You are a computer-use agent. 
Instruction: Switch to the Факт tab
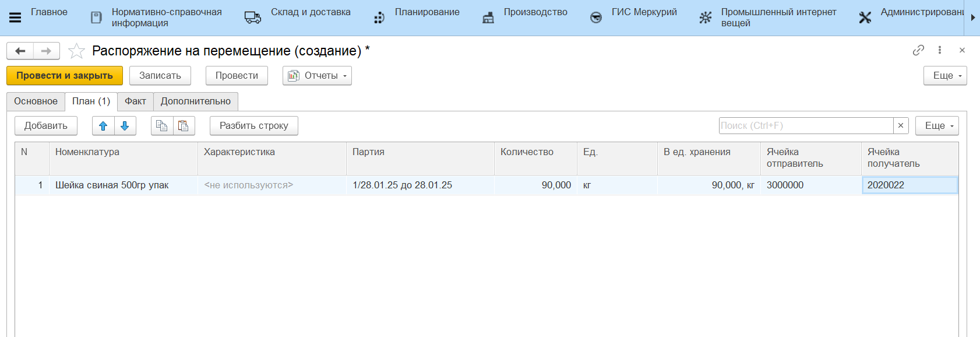coord(135,101)
